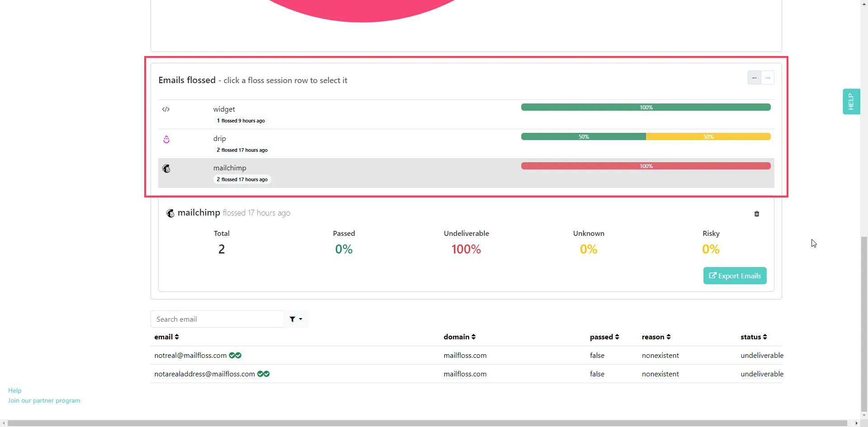
Task: Go to previous floss sessions page
Action: click(754, 78)
